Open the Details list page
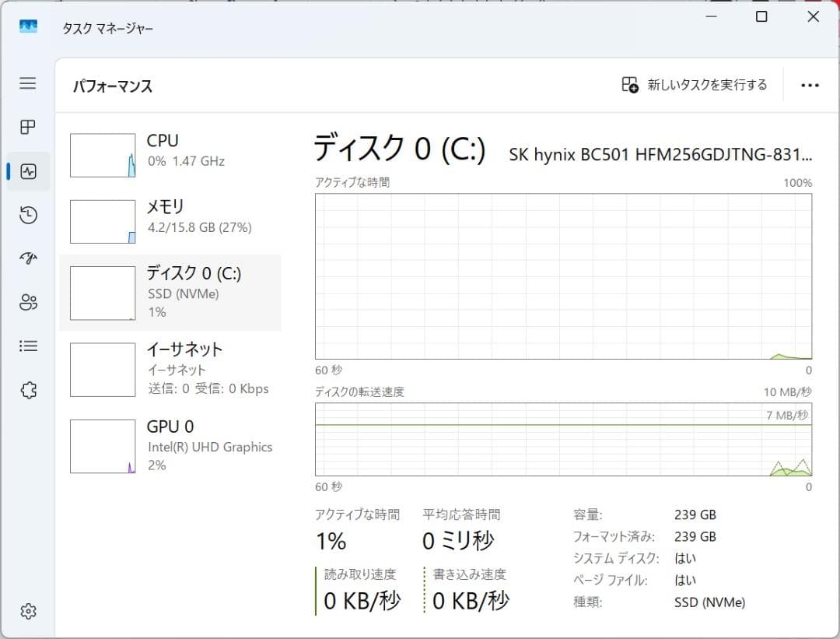 28,346
